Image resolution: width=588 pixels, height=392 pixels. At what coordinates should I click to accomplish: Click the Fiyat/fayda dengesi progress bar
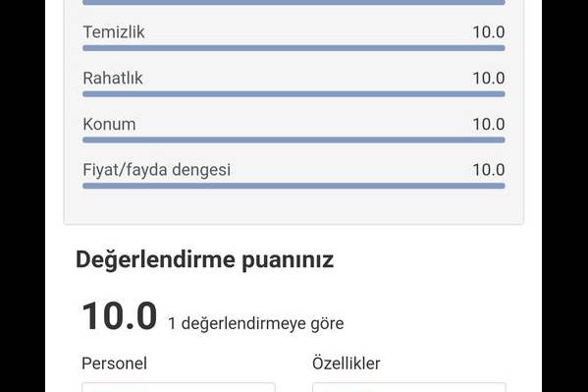(x=294, y=186)
